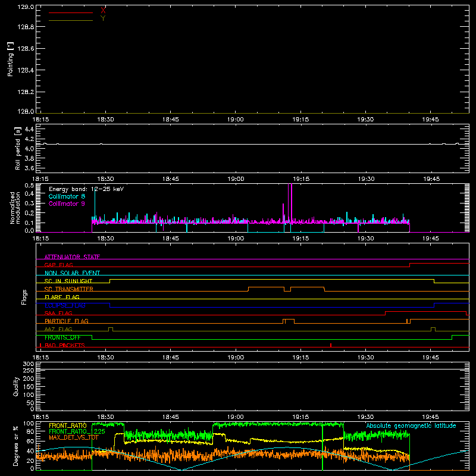The width and height of the screenshot is (476, 476).
Task: Click the yellow FRONT_RATIO legend text
Action: coord(68,425)
